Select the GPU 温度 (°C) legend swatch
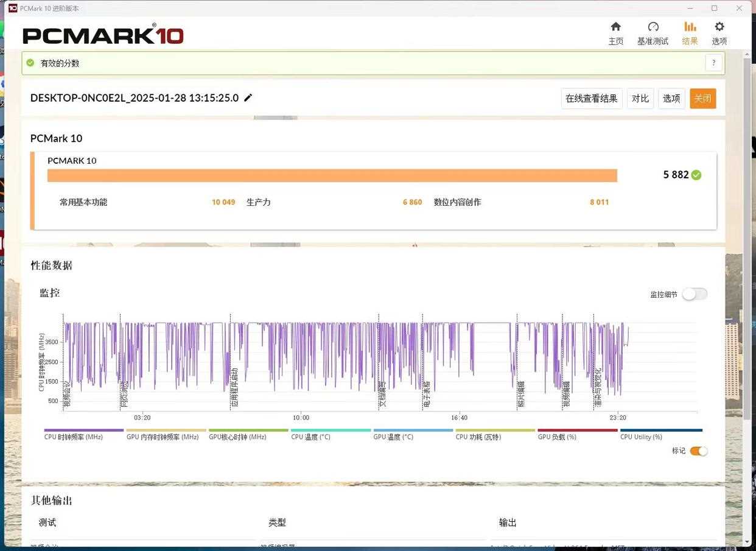Image resolution: width=756 pixels, height=551 pixels. pos(413,430)
